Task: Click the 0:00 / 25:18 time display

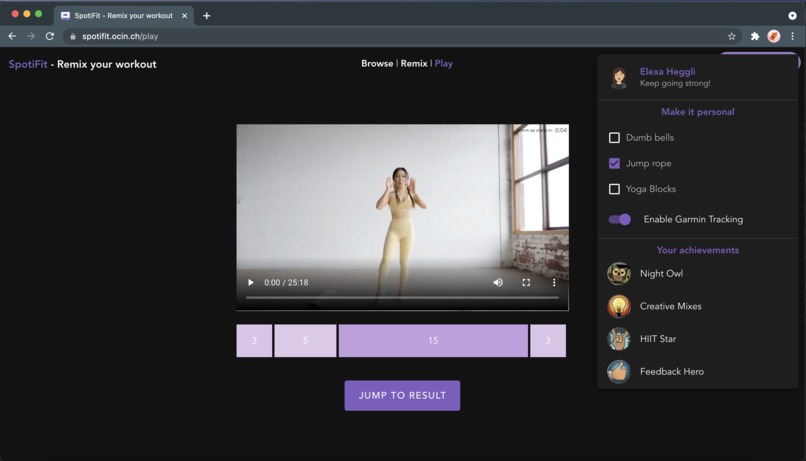Action: [x=286, y=283]
